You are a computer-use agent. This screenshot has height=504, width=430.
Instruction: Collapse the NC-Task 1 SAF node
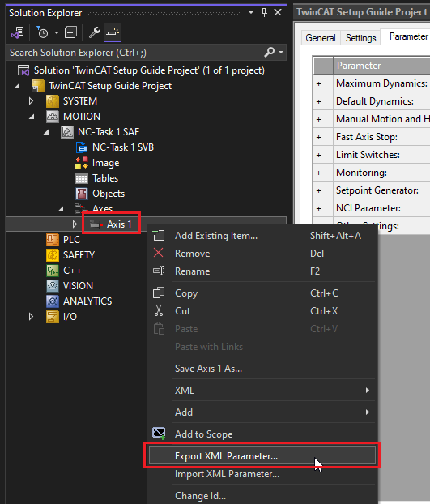point(46,132)
